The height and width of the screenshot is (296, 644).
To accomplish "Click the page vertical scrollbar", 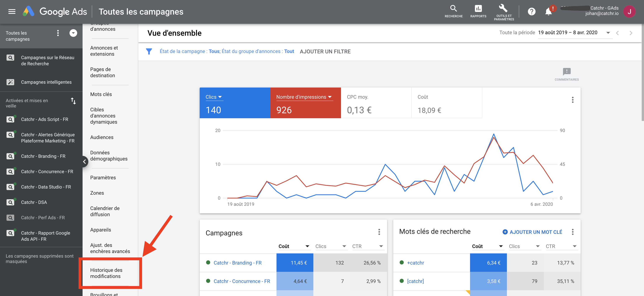I will tap(642, 73).
